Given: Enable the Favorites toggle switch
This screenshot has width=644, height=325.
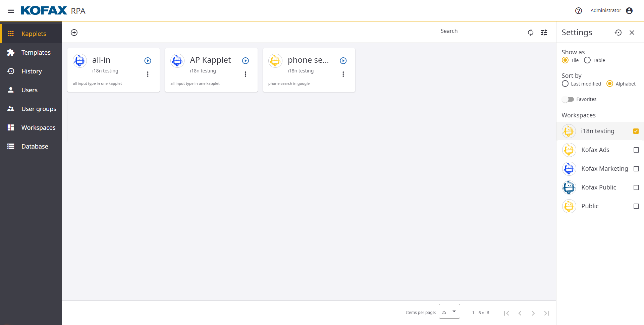Looking at the screenshot, I should [x=568, y=99].
